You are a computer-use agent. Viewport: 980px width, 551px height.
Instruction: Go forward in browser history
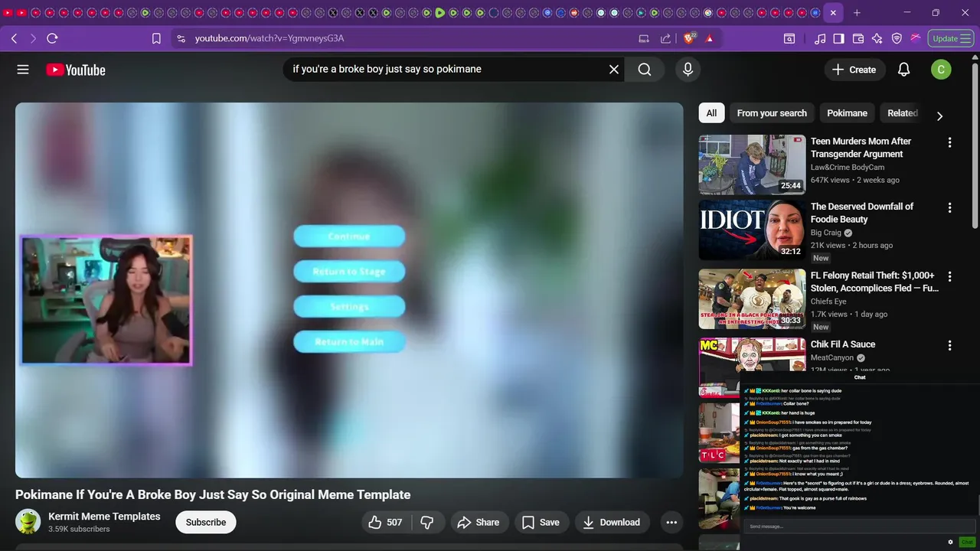point(33,38)
